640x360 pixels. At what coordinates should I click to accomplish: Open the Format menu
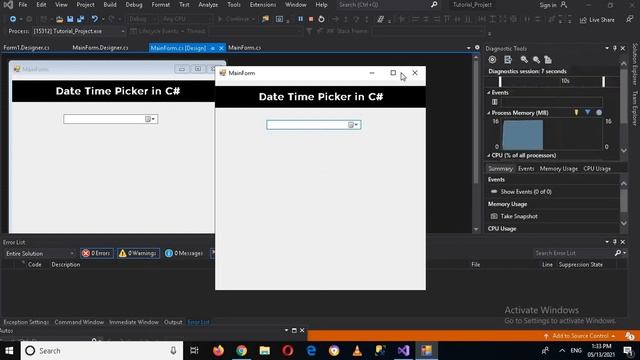(x=160, y=5)
